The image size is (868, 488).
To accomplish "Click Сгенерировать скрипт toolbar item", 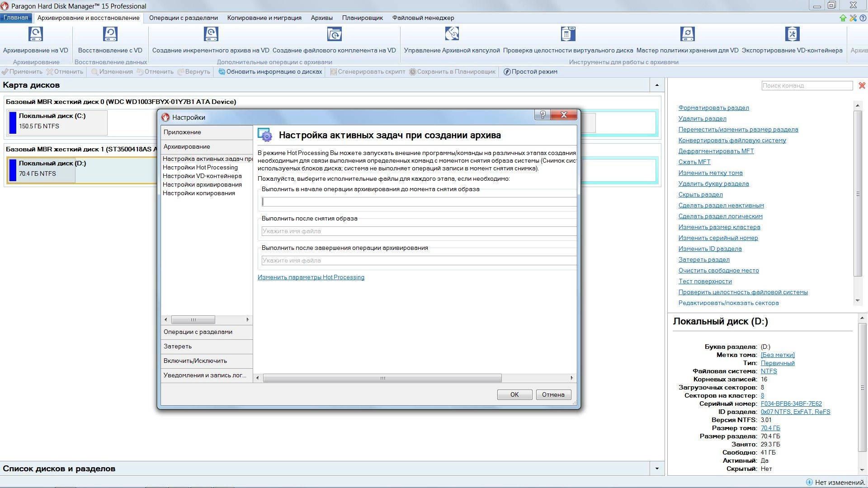I will [x=368, y=71].
